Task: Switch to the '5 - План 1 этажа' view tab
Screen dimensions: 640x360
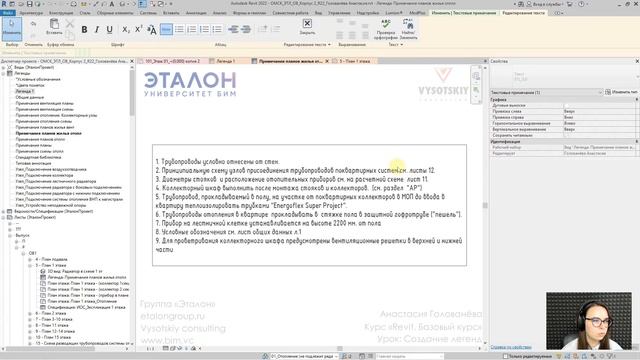Action: (354, 61)
